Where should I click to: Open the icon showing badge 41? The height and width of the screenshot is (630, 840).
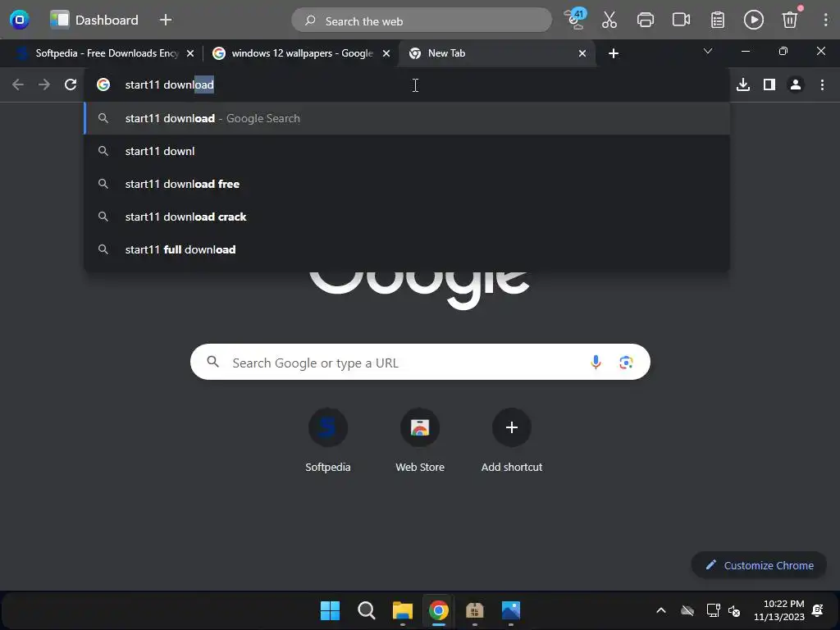[x=575, y=19]
